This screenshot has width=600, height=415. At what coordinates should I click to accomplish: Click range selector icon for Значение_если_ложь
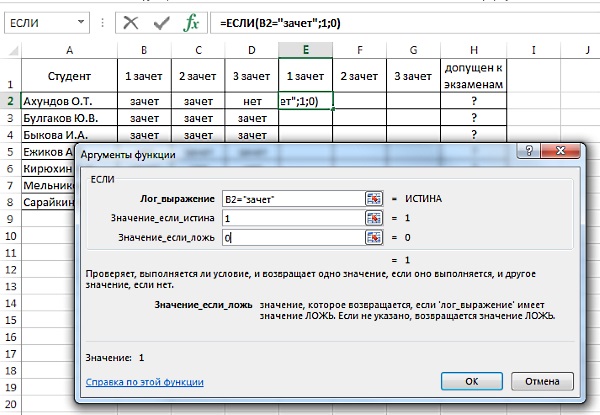(374, 238)
